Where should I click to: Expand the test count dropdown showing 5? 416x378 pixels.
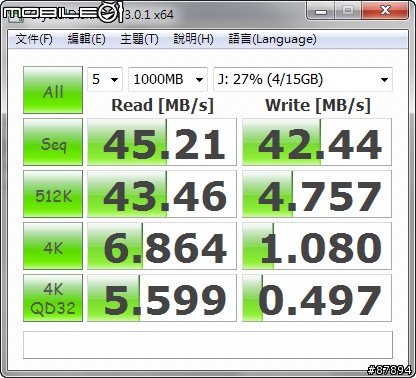tap(105, 79)
